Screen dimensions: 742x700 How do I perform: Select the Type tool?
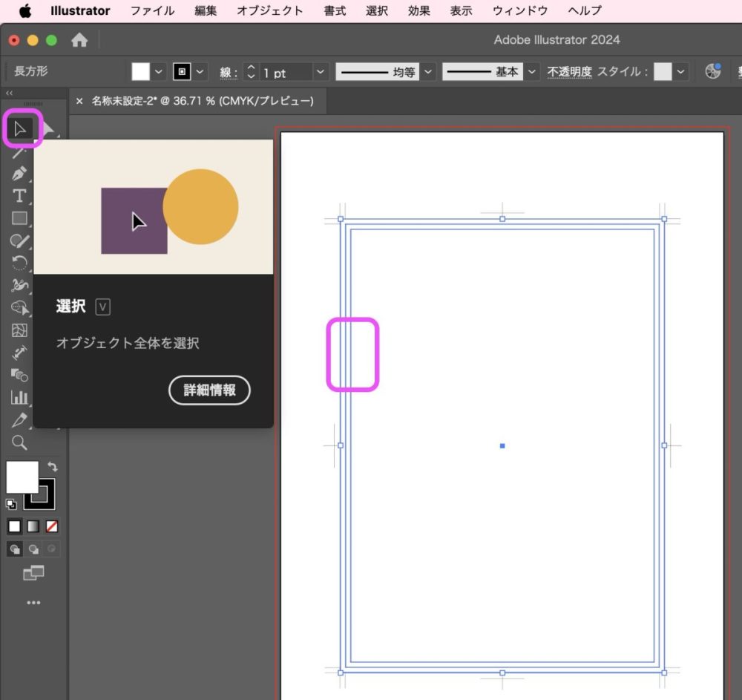click(x=19, y=196)
